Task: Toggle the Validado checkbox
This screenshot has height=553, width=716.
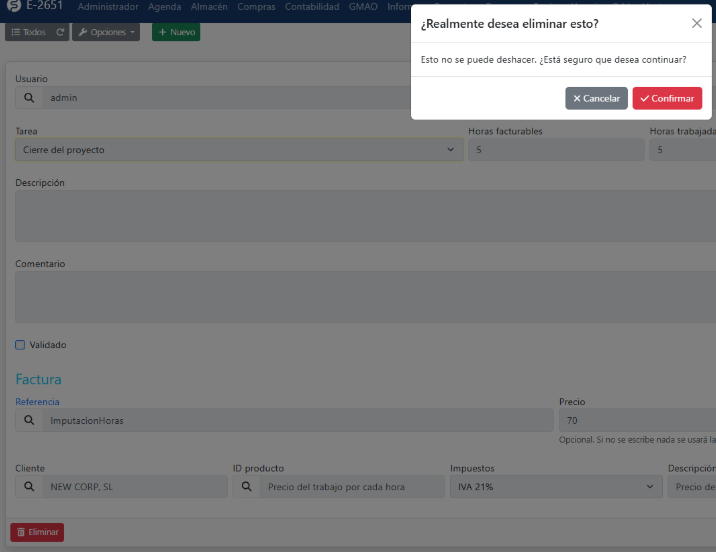Action: [x=20, y=345]
